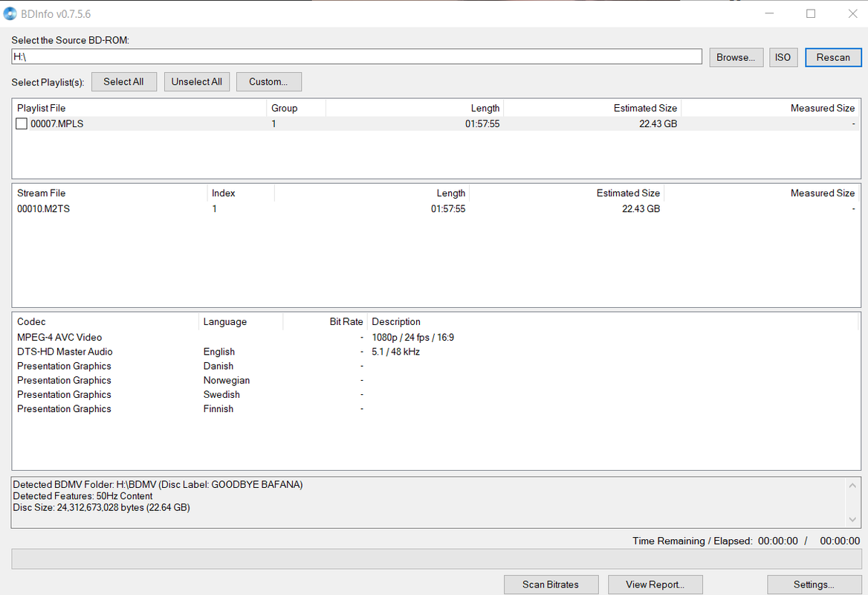
Task: Click stream list Length column header
Action: coord(372,193)
